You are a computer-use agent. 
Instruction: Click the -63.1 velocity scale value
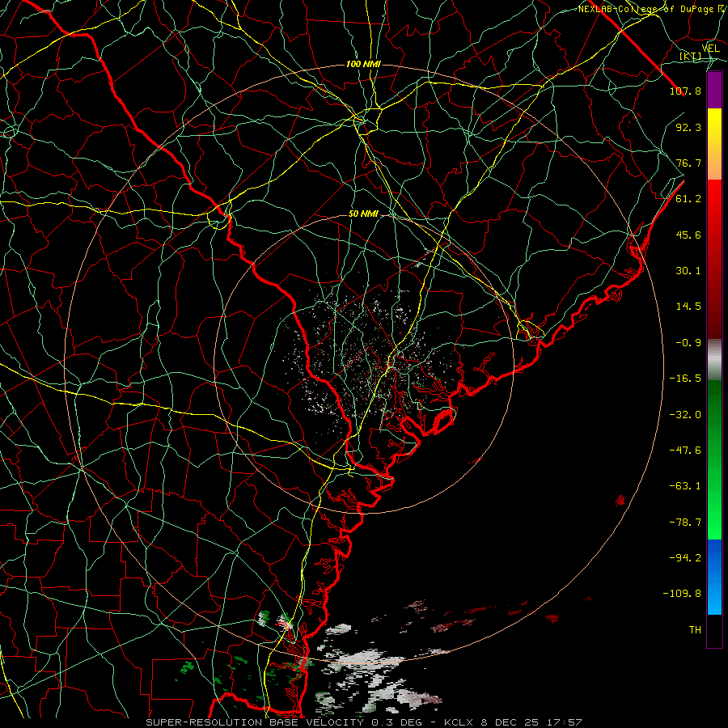click(x=685, y=486)
